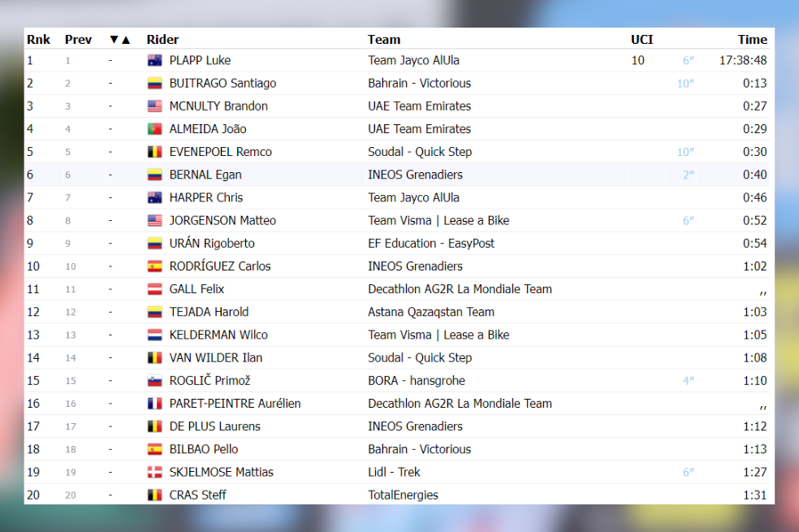Click the Spanish flag beside RODRÍGUEZ Carlos
Image resolution: width=799 pixels, height=532 pixels.
pyautogui.click(x=155, y=266)
